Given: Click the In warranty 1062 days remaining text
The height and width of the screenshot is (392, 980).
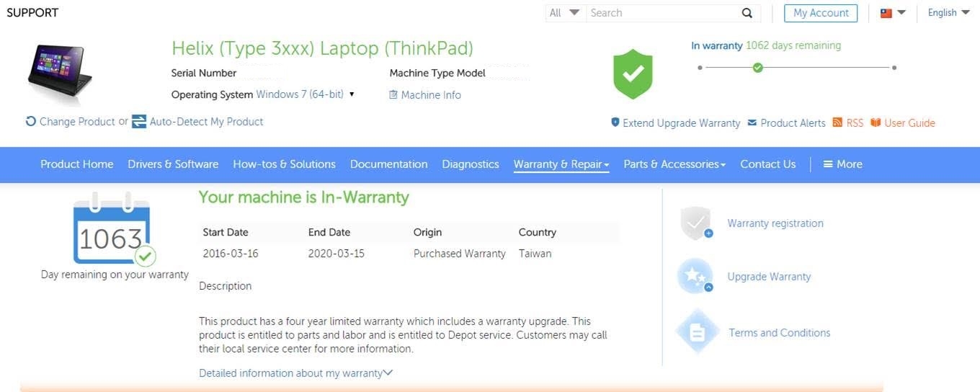Looking at the screenshot, I should click(766, 45).
